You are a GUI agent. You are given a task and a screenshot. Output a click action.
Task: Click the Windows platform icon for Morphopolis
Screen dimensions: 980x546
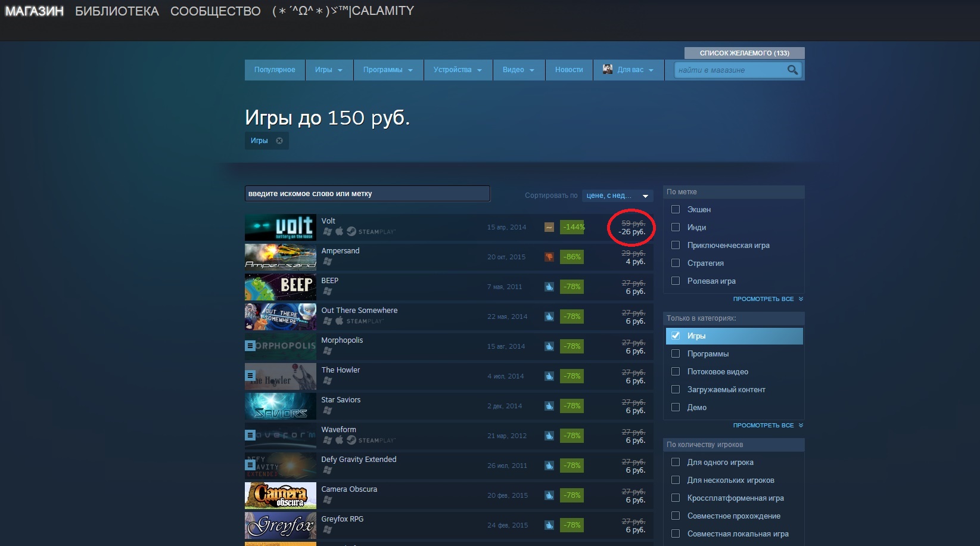coord(327,350)
